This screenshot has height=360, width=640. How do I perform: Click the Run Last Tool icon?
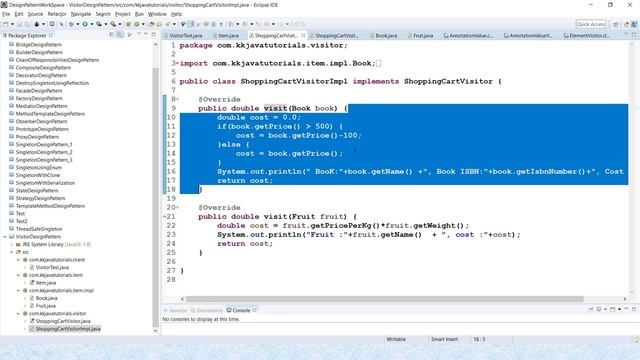tap(113, 24)
